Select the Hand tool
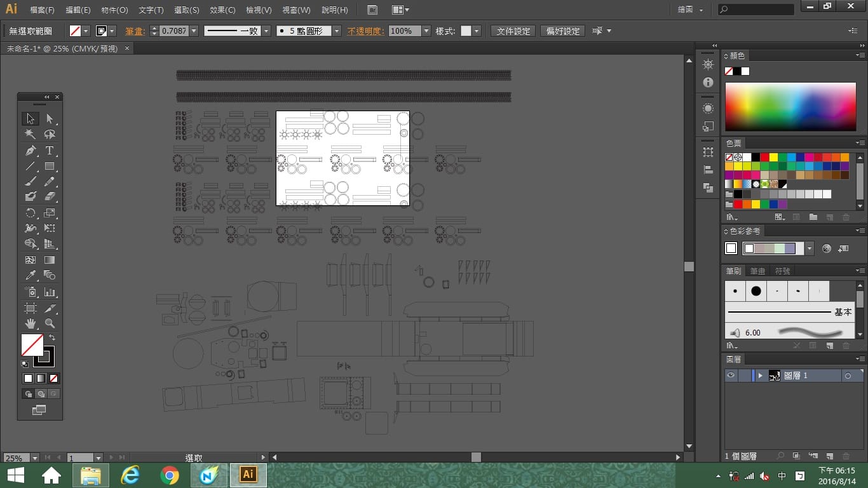The height and width of the screenshot is (488, 868). tap(30, 323)
